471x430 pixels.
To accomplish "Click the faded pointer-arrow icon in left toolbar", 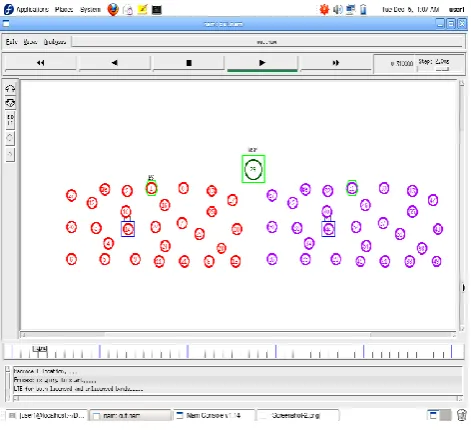I will [10, 154].
